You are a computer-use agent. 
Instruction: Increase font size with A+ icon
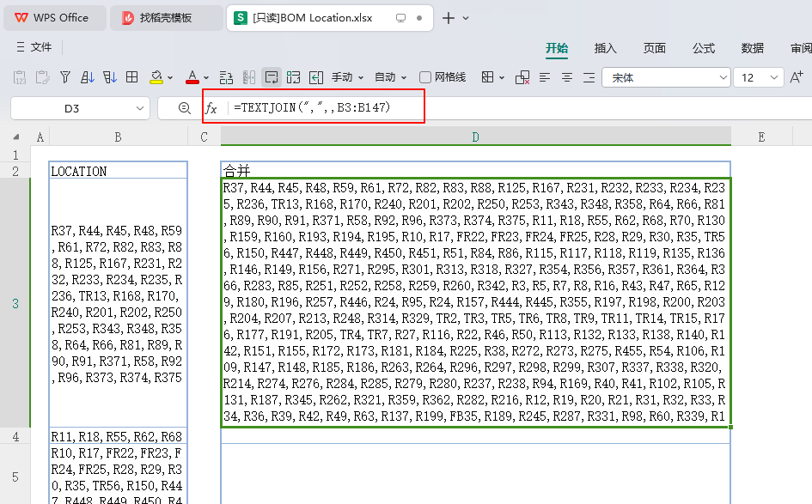797,77
